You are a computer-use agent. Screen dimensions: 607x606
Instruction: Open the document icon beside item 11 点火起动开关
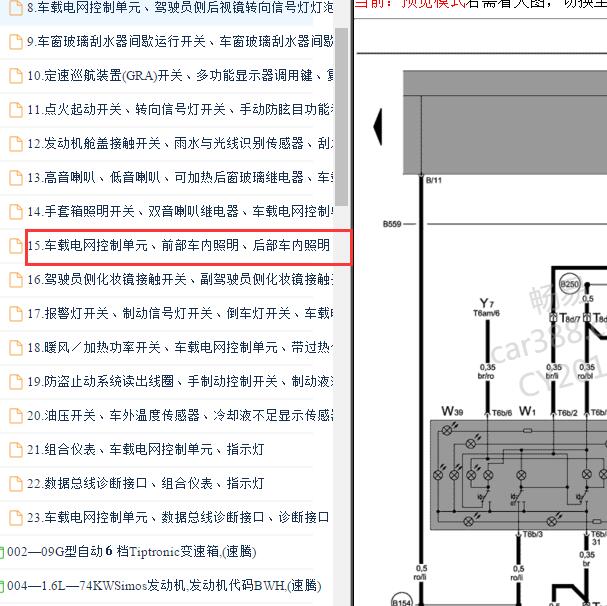(15, 110)
